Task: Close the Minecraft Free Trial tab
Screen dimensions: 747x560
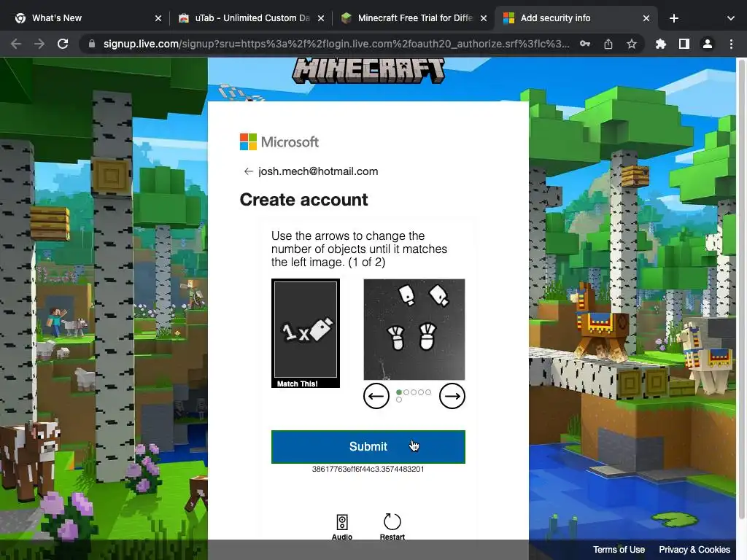Action: click(x=484, y=18)
